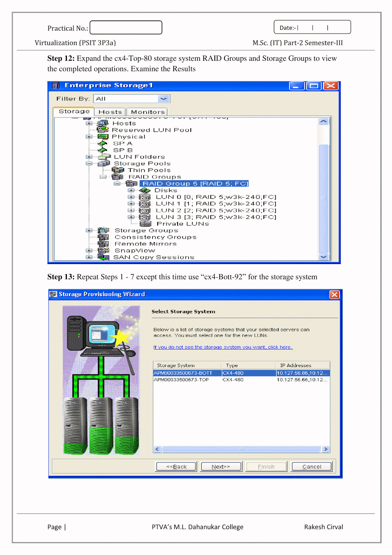Click the storage system not listed link
The image size is (392, 555).
[x=223, y=347]
